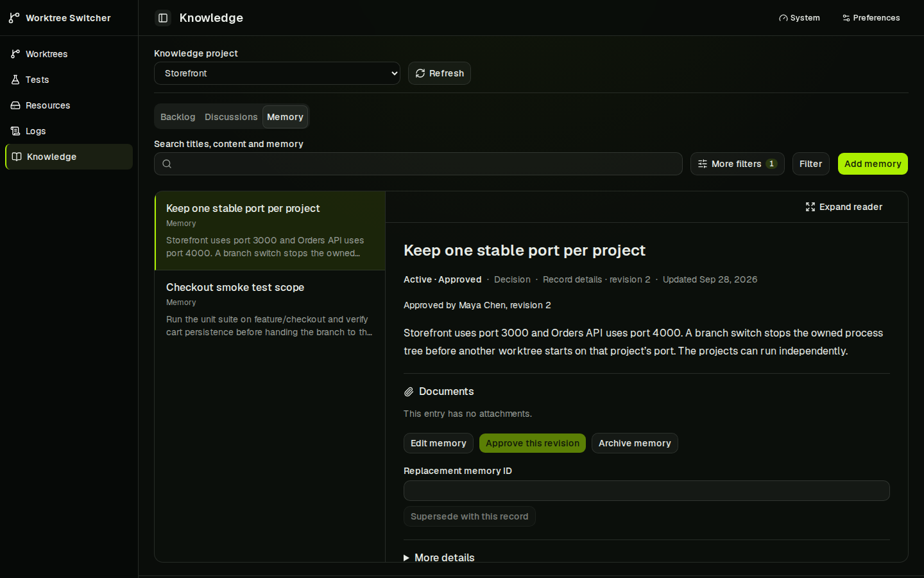The width and height of the screenshot is (924, 578).
Task: Expand the reader view
Action: pos(844,207)
